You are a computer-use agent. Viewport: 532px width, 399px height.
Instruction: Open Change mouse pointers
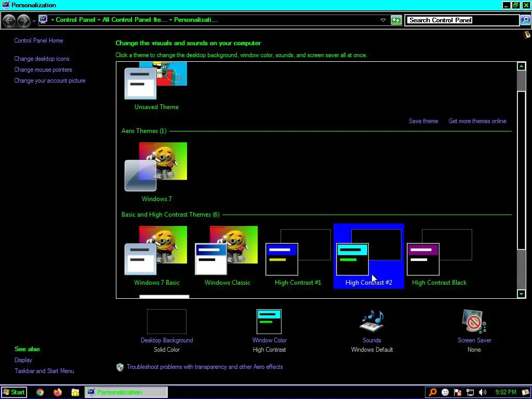pos(43,70)
